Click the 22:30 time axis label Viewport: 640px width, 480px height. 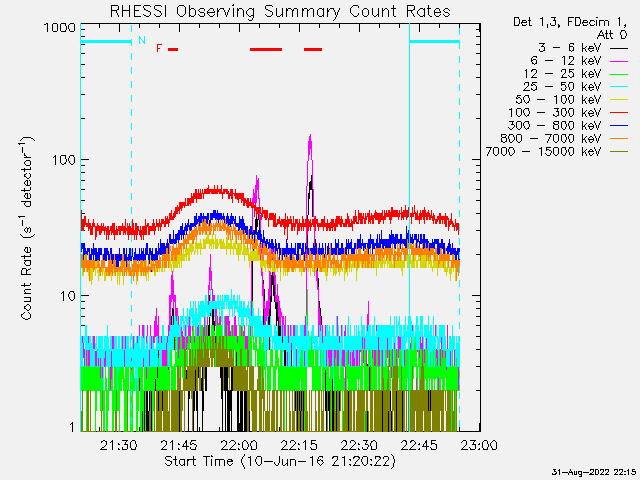[x=359, y=445]
